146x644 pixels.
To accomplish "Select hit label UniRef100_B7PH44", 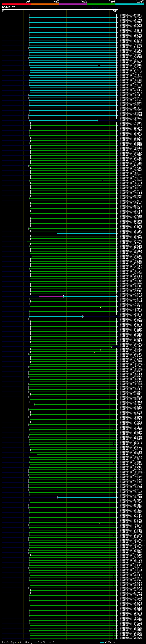I will pyautogui.click(x=131, y=593).
